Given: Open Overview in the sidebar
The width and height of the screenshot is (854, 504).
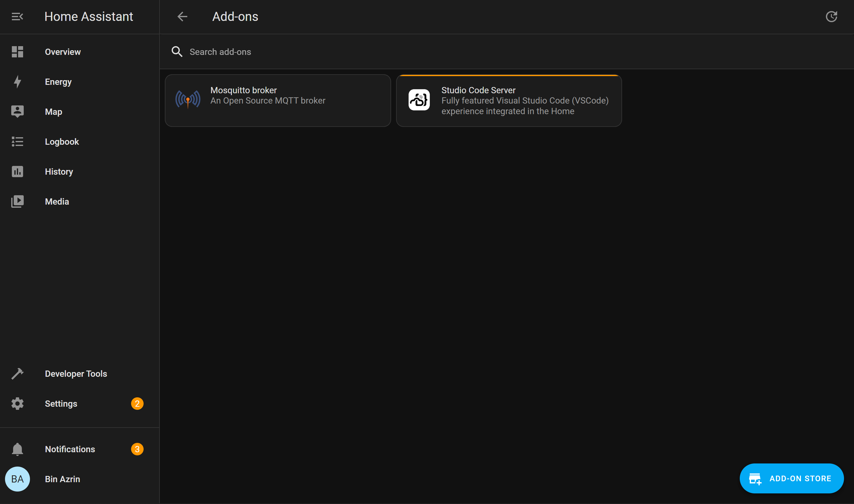Looking at the screenshot, I should pyautogui.click(x=63, y=52).
